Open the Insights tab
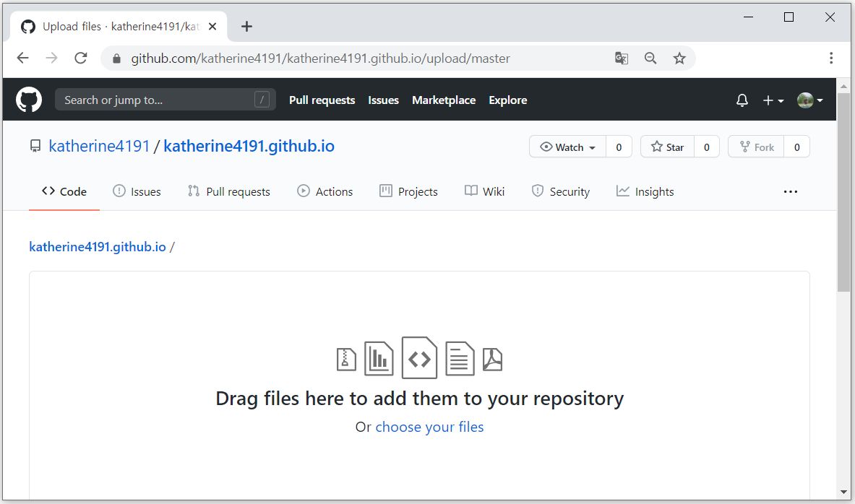The width and height of the screenshot is (855, 504). tap(645, 192)
